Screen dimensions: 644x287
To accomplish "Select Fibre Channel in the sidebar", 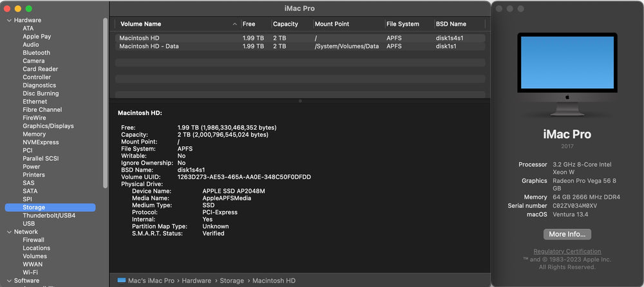I will pyautogui.click(x=43, y=109).
